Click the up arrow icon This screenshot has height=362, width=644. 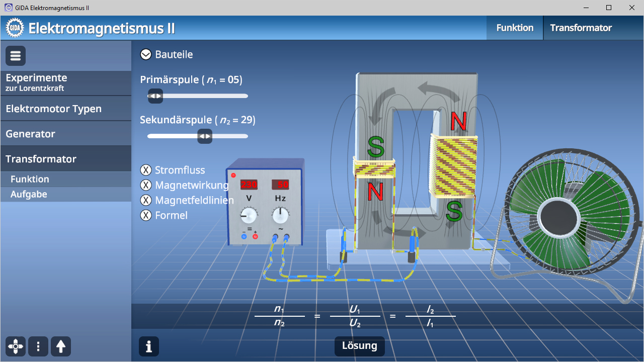(61, 346)
